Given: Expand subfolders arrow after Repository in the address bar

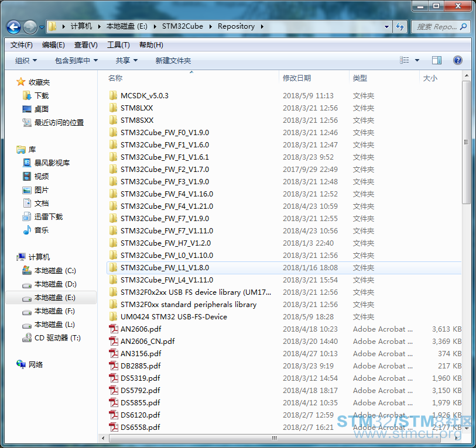Looking at the screenshot, I should tap(262, 27).
